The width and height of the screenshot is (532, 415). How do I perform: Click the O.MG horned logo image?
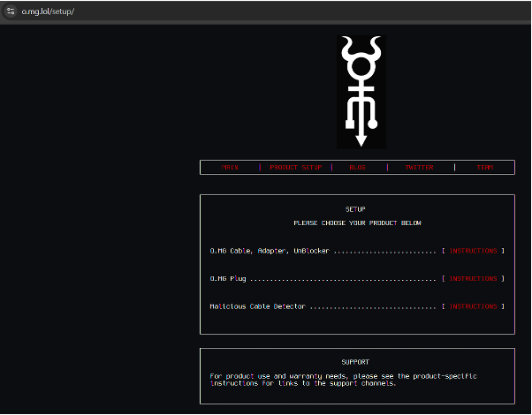pos(361,92)
